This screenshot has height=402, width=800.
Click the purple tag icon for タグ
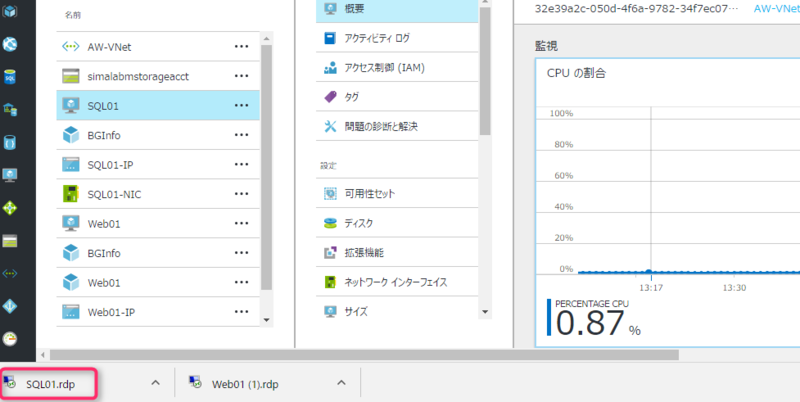[x=331, y=96]
